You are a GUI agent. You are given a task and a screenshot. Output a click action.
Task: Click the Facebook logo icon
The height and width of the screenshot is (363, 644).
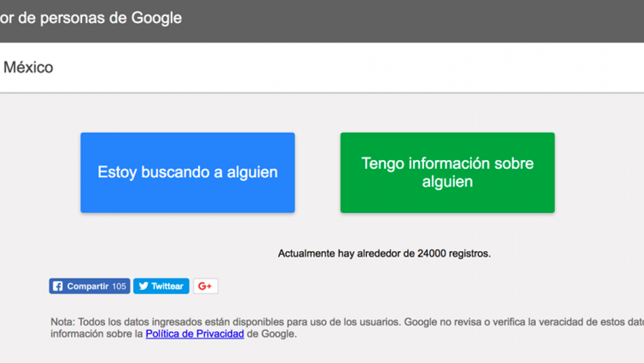click(58, 287)
